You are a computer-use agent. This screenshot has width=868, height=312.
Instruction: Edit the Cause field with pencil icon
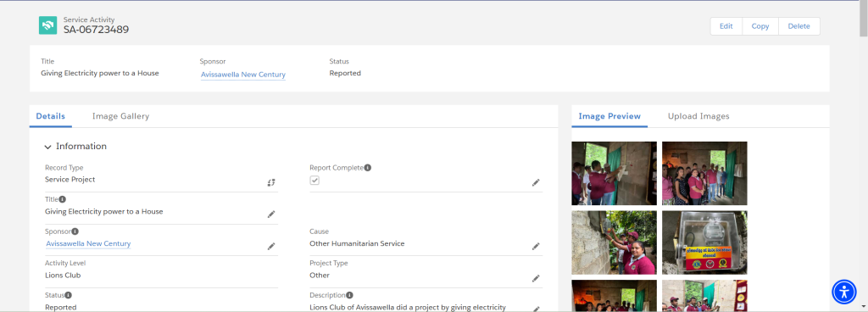pyautogui.click(x=536, y=246)
